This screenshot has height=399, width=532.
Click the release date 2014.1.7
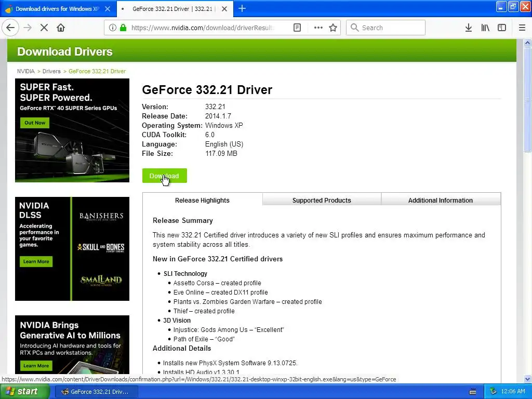218,116
